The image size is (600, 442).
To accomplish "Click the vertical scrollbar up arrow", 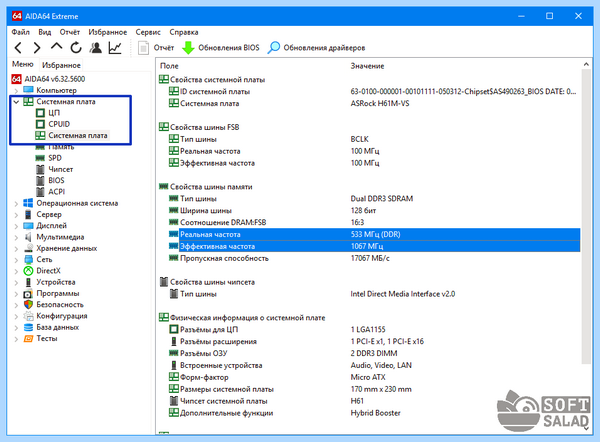I will pos(586,64).
